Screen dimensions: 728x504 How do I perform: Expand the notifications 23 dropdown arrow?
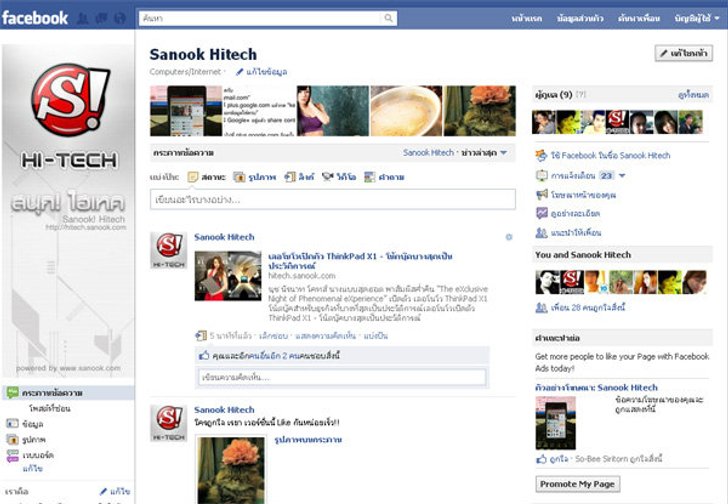622,175
